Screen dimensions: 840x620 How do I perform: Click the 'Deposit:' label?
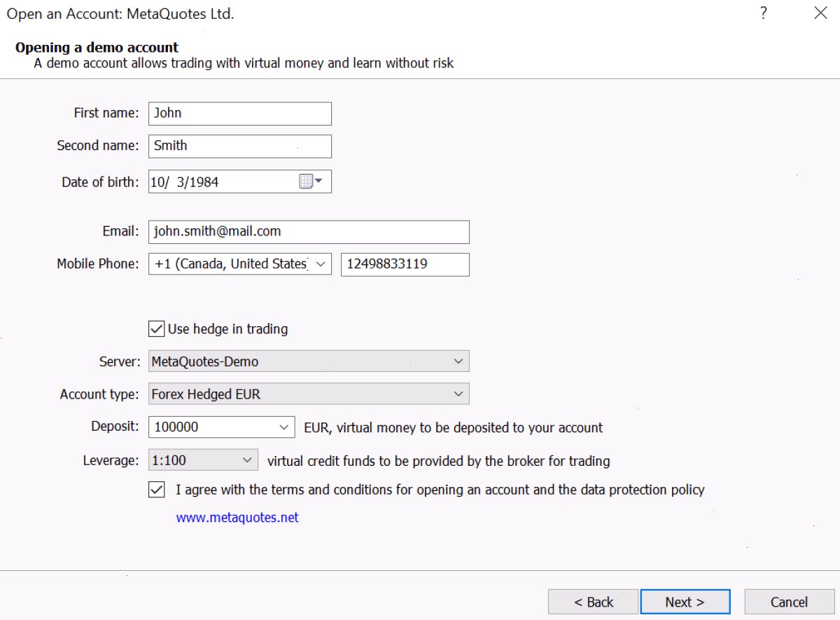(115, 427)
